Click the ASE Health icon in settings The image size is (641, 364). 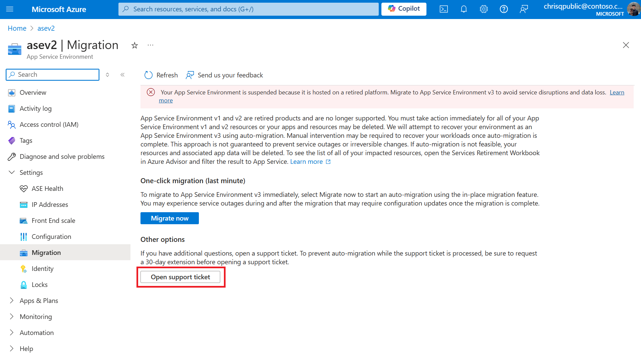(x=23, y=189)
